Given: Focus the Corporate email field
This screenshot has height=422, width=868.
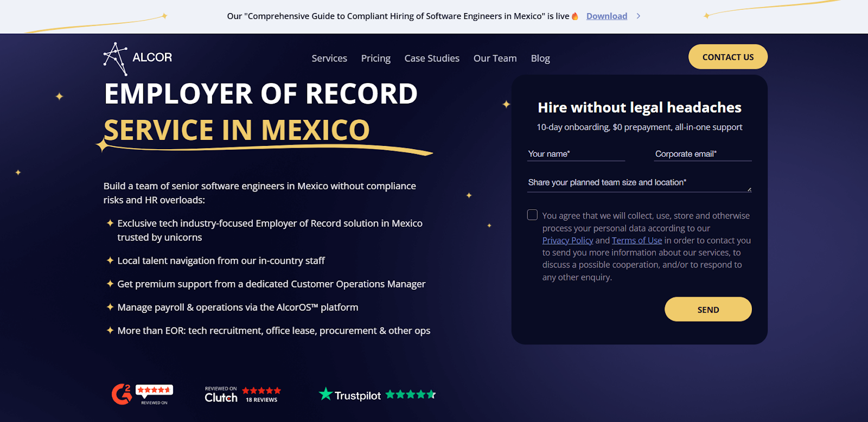Looking at the screenshot, I should click(703, 154).
